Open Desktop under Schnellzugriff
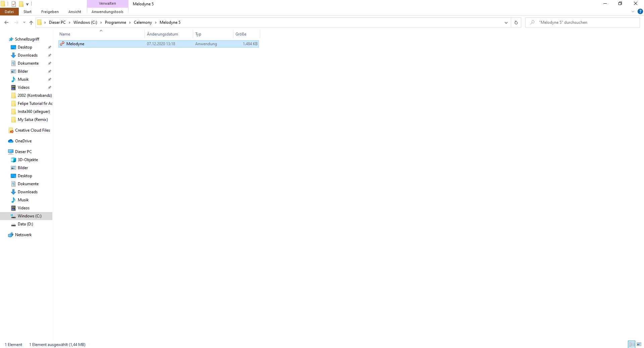The image size is (644, 348). [x=25, y=47]
